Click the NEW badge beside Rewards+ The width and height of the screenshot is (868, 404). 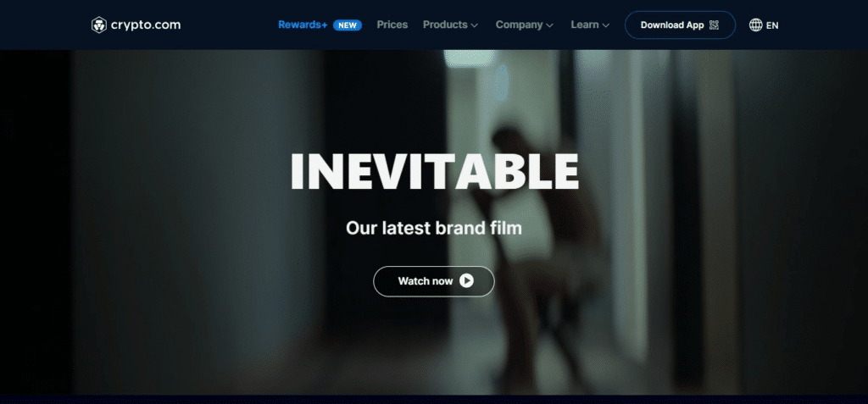[x=348, y=25]
